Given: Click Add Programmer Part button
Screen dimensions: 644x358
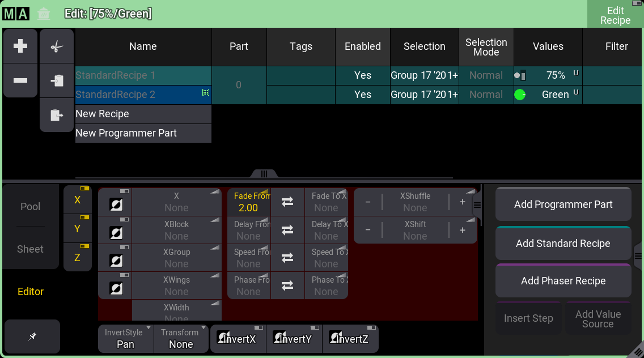Looking at the screenshot, I should pyautogui.click(x=563, y=204).
